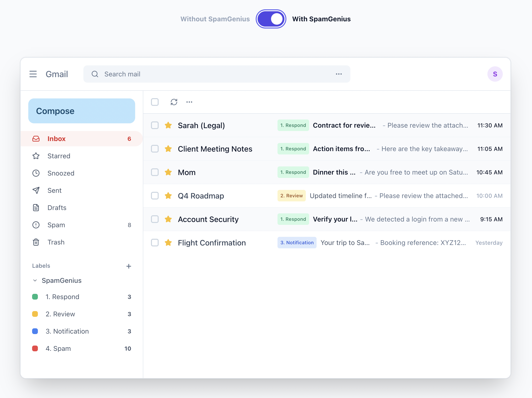532x398 pixels.
Task: Open the Spam folder showing 8 emails
Action: click(56, 225)
